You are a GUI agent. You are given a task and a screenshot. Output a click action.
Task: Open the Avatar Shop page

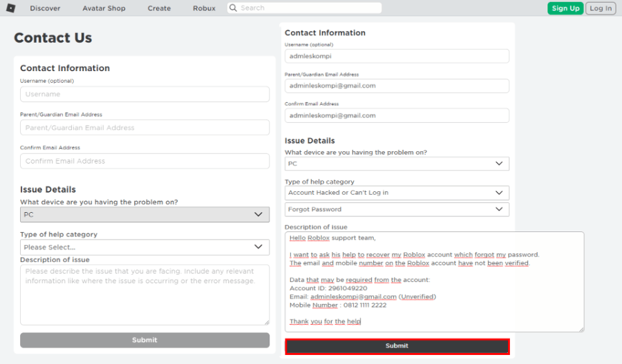104,8
